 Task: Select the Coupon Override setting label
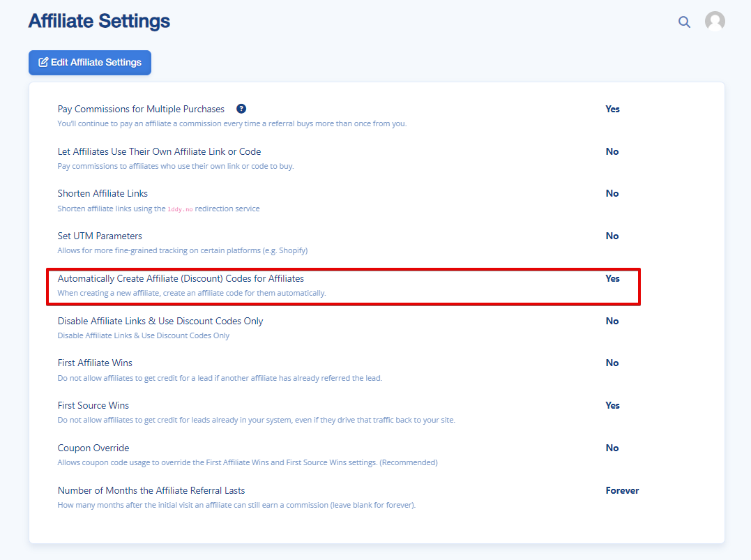pos(93,448)
